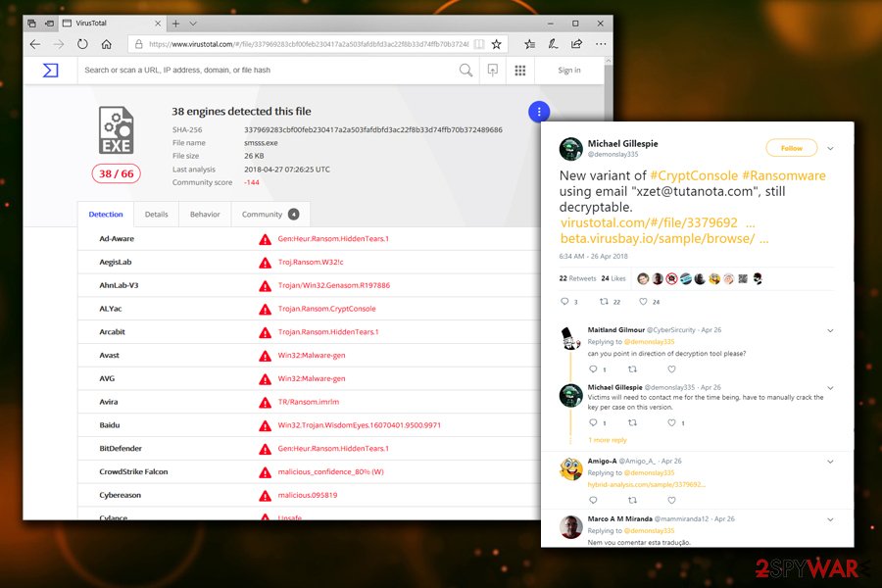Screen dimensions: 882x588
Task: Click the VirusTotal address bar URL
Action: point(309,44)
